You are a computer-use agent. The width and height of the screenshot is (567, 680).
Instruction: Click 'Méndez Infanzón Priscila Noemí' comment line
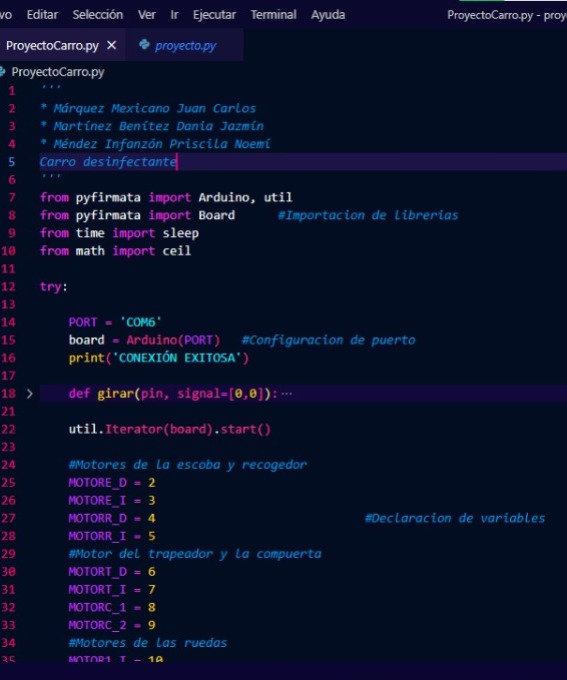(155, 144)
